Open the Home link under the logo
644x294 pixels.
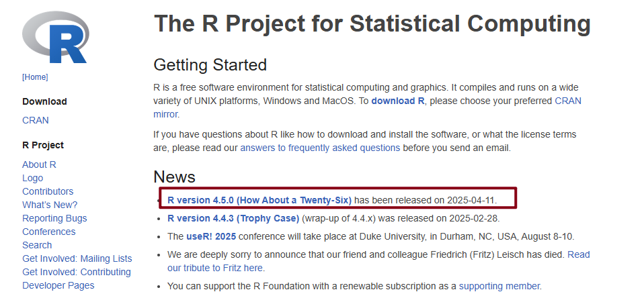[35, 77]
